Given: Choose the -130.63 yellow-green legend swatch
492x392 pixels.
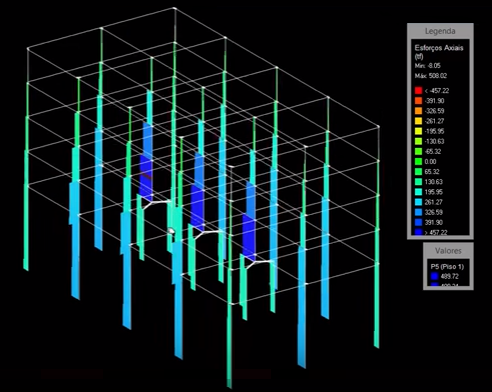Looking at the screenshot, I should [418, 141].
